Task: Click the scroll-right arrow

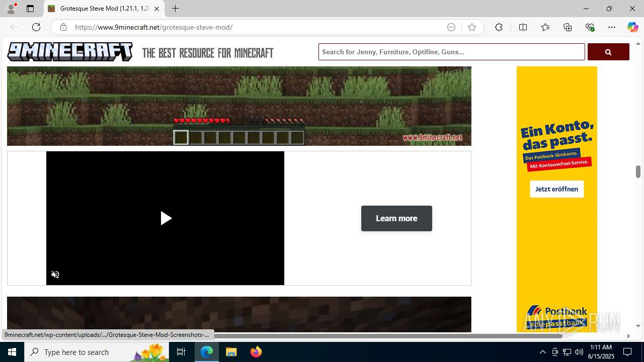Action: pyautogui.click(x=628, y=336)
